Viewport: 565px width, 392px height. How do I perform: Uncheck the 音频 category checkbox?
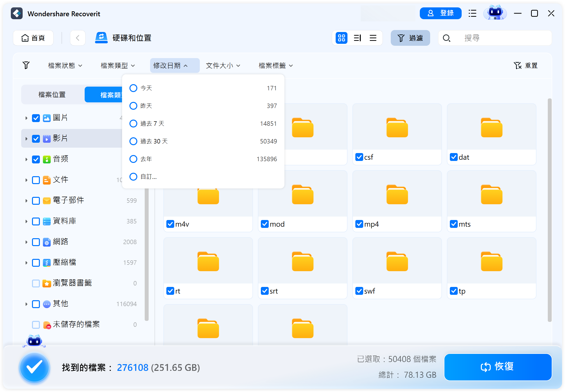(36, 159)
